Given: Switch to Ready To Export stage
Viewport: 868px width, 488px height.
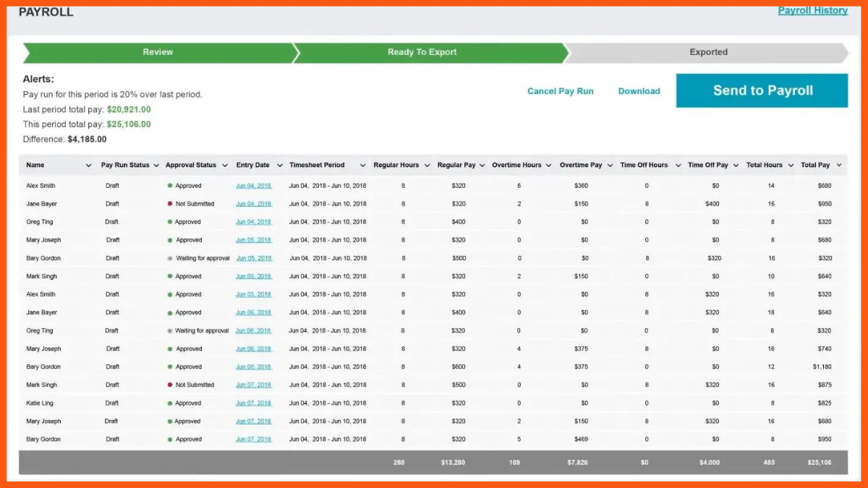Looking at the screenshot, I should pos(422,52).
